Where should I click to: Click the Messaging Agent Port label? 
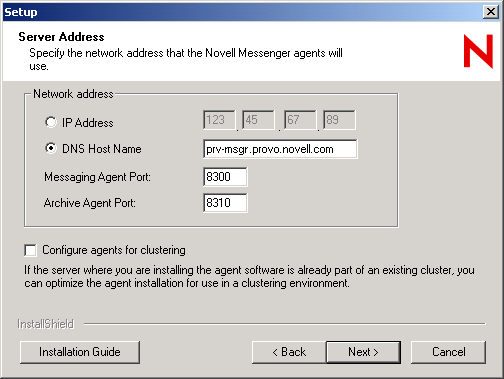coord(97,177)
